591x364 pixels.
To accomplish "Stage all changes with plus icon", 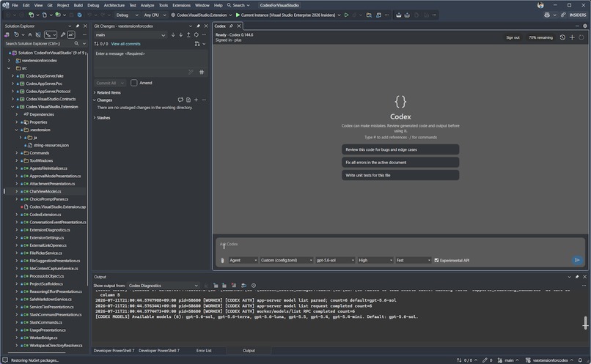I will click(x=196, y=100).
